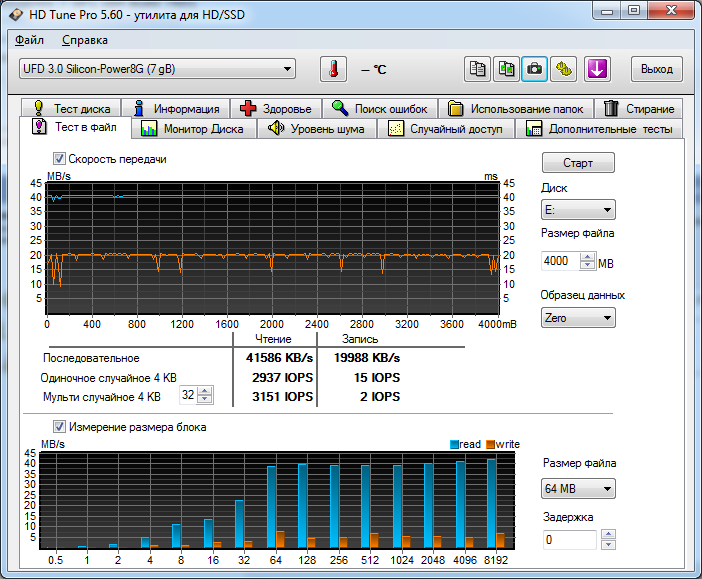Screen dimensions: 702x579
Task: Click the copy text to clipboard icon
Action: [477, 69]
